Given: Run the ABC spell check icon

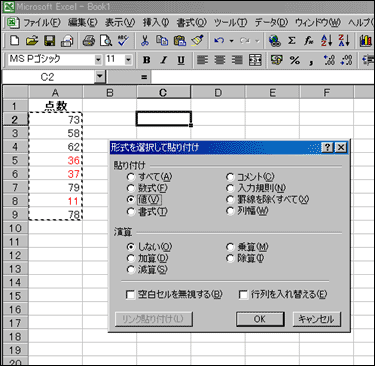Looking at the screenshot, I should 123,41.
